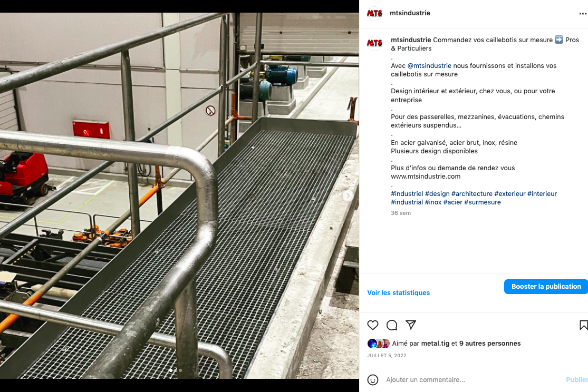Open comments via speech bubble icon
Image resolution: width=588 pixels, height=392 pixels.
392,325
